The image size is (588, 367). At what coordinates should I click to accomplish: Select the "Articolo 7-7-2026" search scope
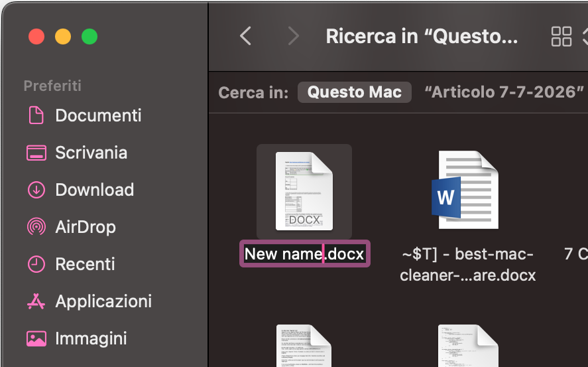[504, 92]
